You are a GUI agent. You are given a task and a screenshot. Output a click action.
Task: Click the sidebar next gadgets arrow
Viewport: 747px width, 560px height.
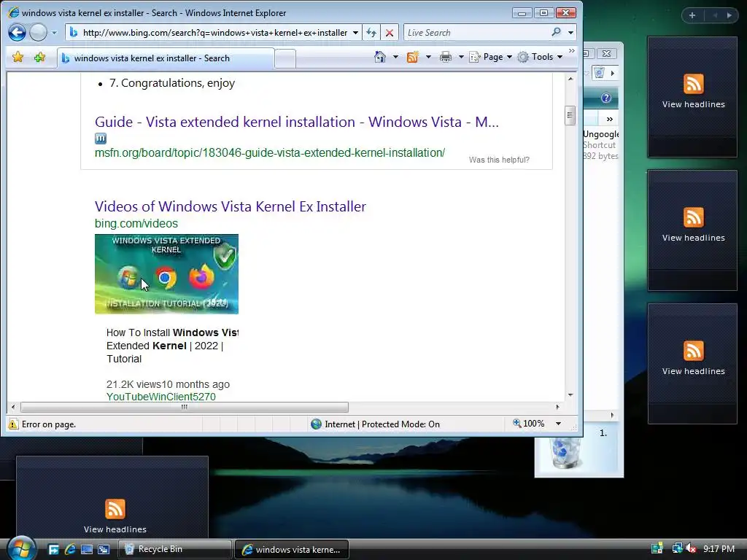point(729,15)
